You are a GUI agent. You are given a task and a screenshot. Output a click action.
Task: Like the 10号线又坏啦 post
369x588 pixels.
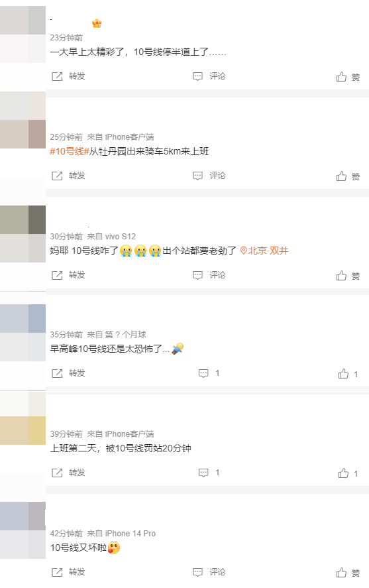348,573
